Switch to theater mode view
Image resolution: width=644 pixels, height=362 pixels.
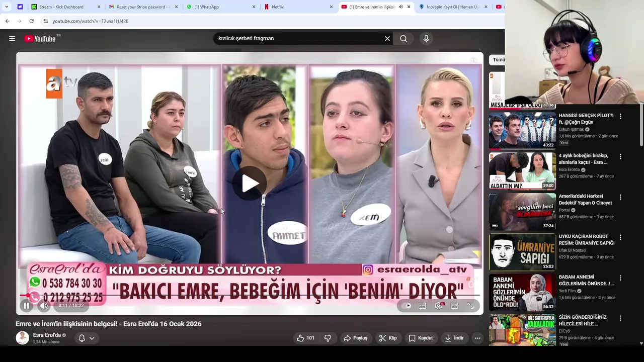[455, 306]
